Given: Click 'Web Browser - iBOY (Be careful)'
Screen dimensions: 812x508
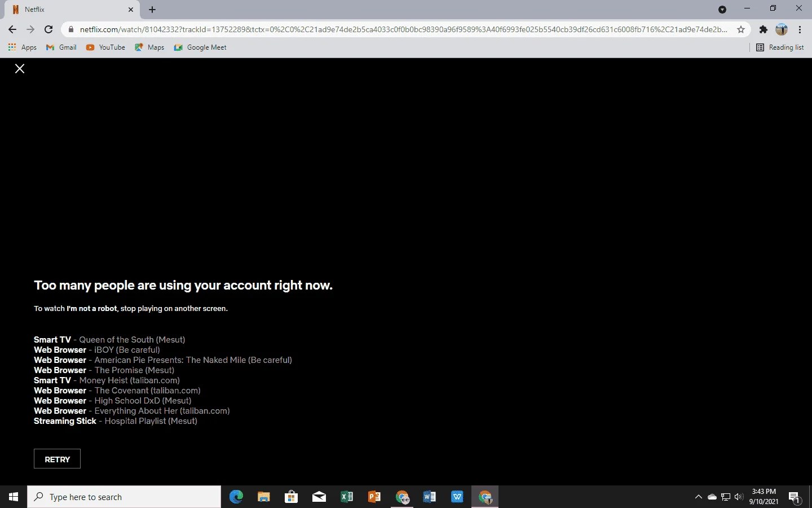Looking at the screenshot, I should tap(97, 350).
